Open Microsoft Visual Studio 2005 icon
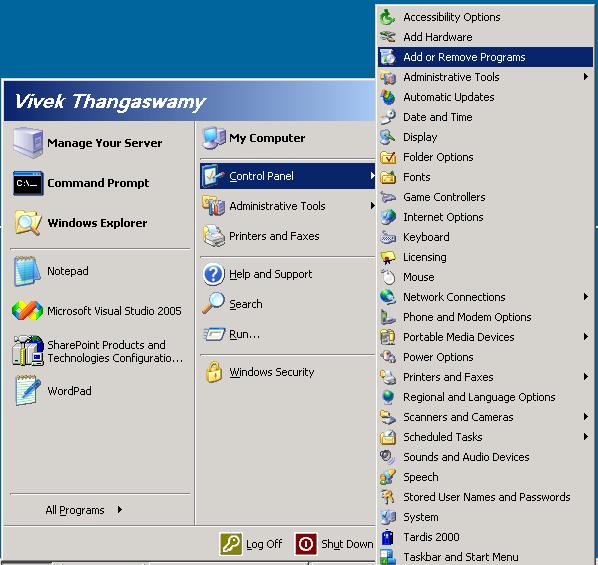The image size is (598, 565). click(x=27, y=311)
